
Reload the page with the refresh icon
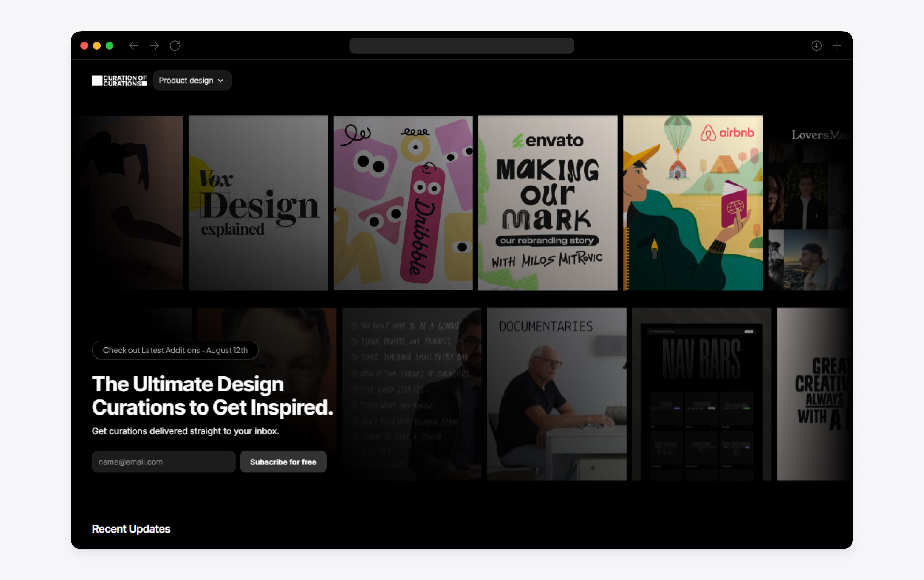click(x=175, y=46)
